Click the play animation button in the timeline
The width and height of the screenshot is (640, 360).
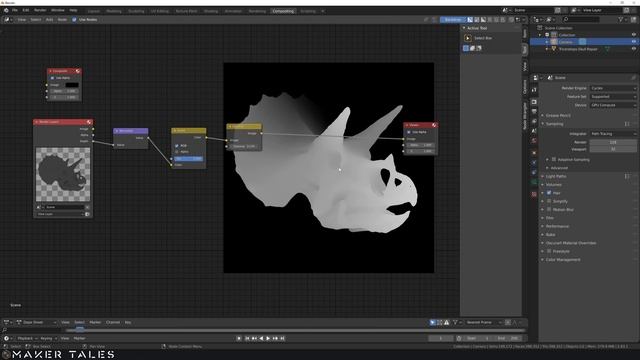268,338
